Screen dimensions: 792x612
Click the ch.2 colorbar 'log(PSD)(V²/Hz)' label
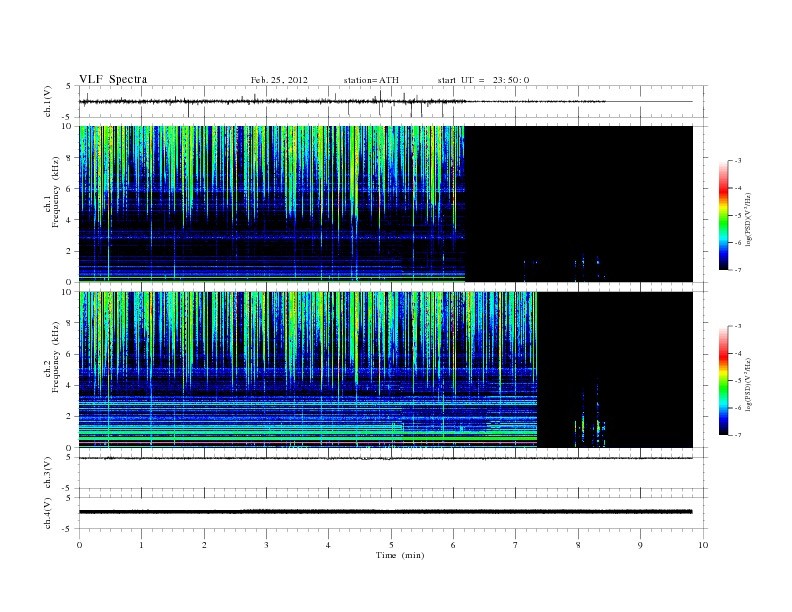(x=748, y=384)
